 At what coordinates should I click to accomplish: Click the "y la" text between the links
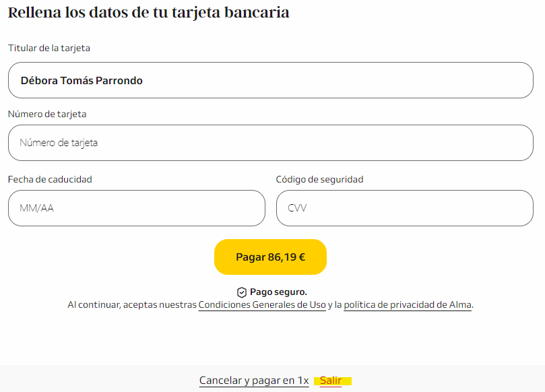[335, 304]
